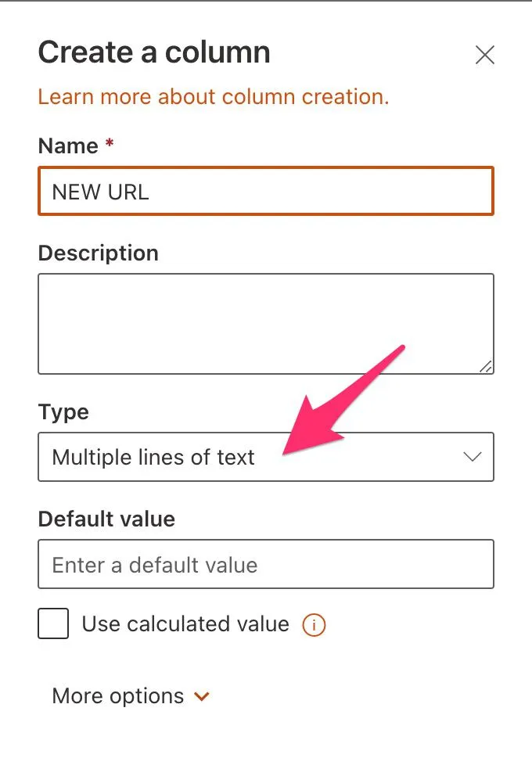Close the Create a column panel
Image resolution: width=532 pixels, height=776 pixels.
(x=485, y=56)
